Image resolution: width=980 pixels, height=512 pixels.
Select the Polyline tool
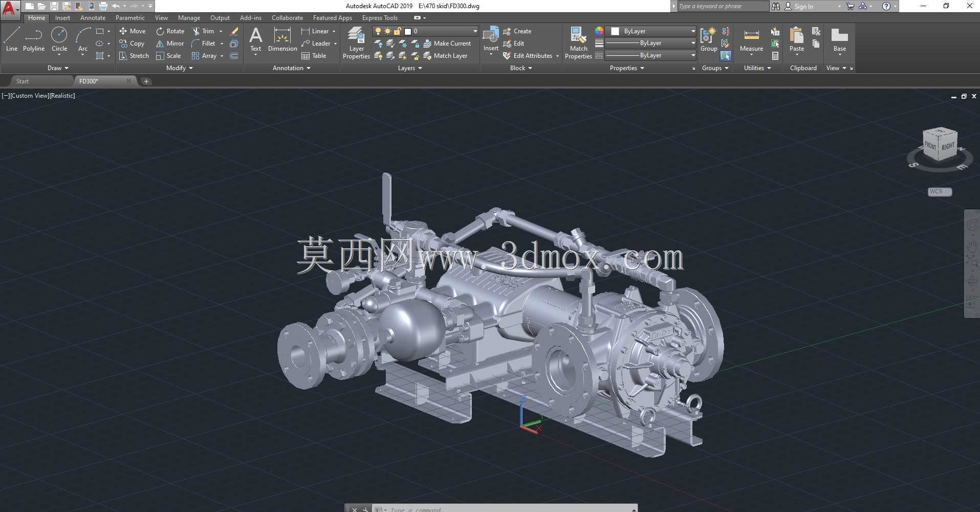(x=34, y=39)
